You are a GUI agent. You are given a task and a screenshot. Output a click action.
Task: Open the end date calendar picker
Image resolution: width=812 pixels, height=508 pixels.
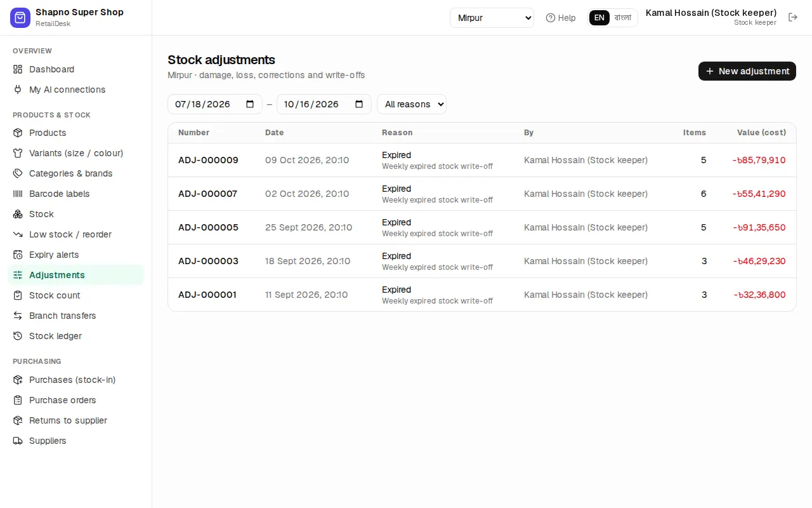[359, 104]
